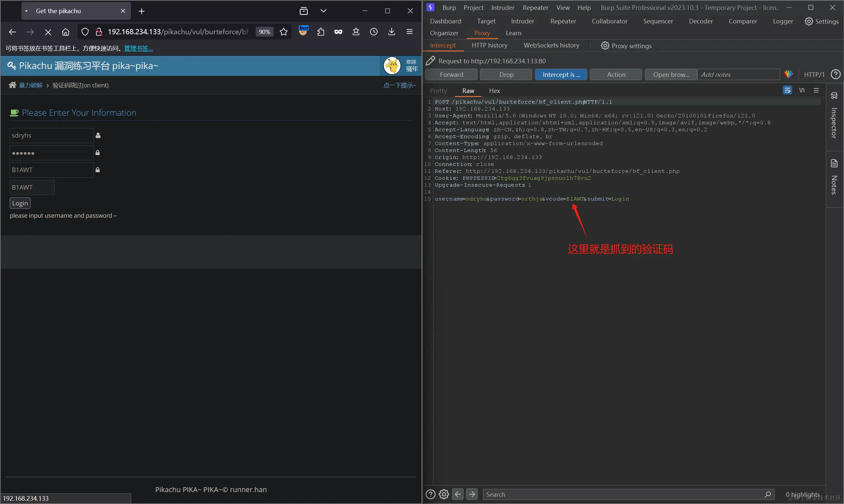Open the Action dropdown menu
Image resolution: width=844 pixels, height=504 pixels.
[616, 74]
